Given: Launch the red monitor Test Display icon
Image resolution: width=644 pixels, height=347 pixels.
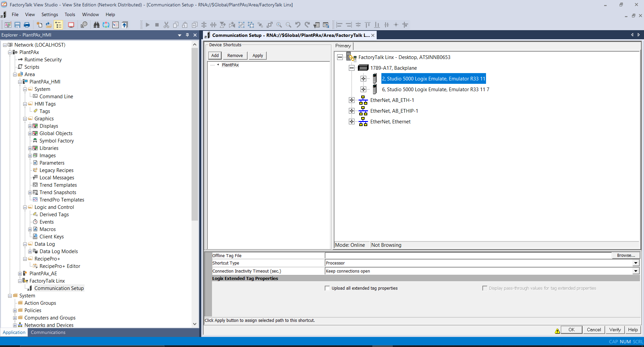Looking at the screenshot, I should click(x=71, y=25).
